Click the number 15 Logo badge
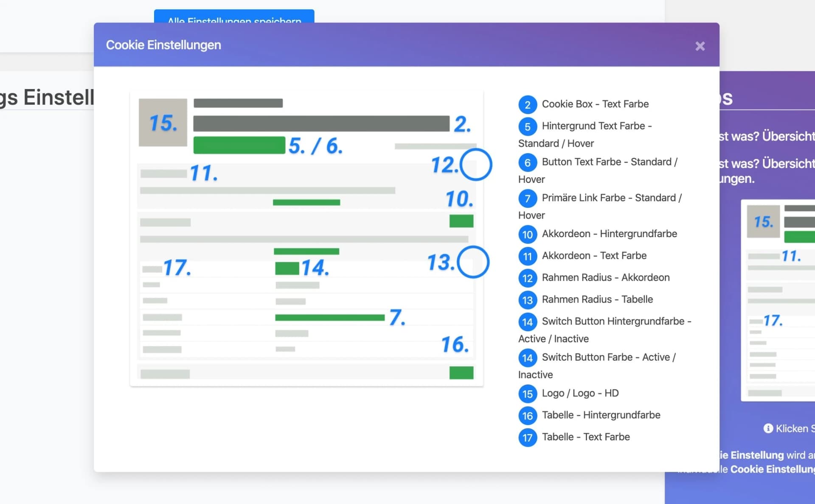The image size is (815, 504). tap(527, 394)
